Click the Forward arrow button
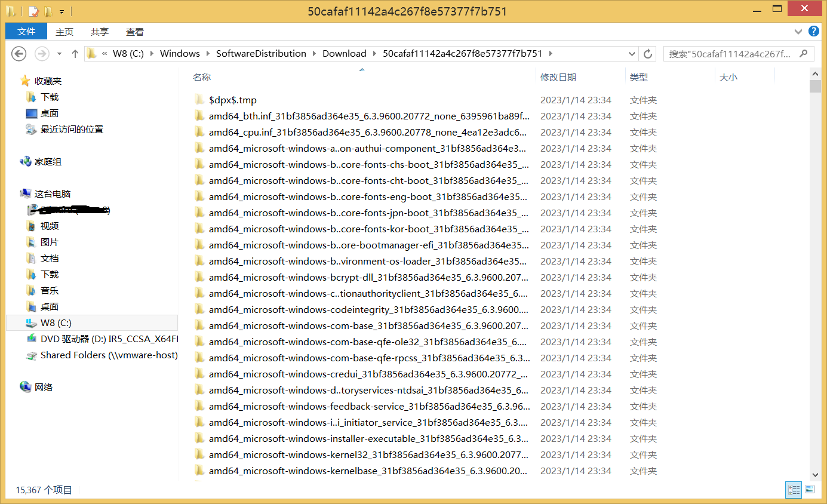 41,53
